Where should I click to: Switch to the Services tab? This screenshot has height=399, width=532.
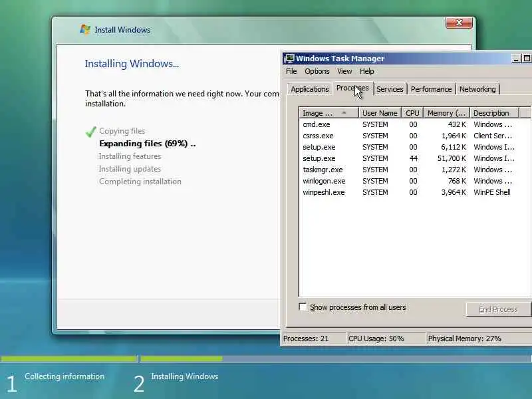[390, 89]
